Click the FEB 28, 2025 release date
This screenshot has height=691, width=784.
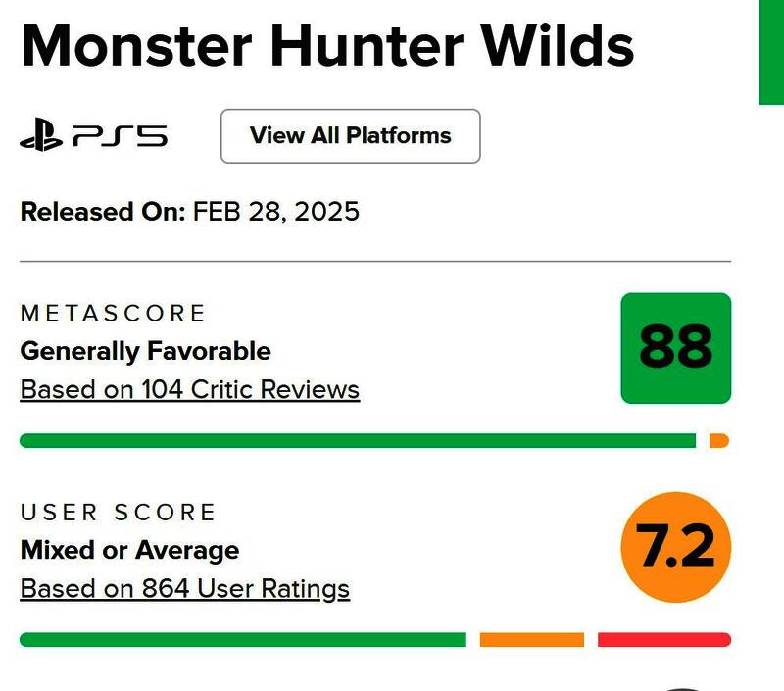(x=276, y=211)
